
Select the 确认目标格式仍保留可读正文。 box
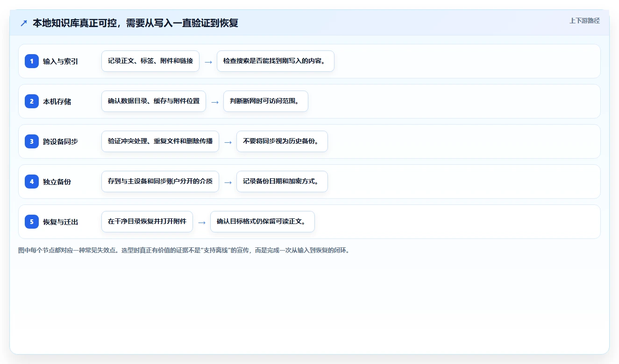pyautogui.click(x=263, y=222)
